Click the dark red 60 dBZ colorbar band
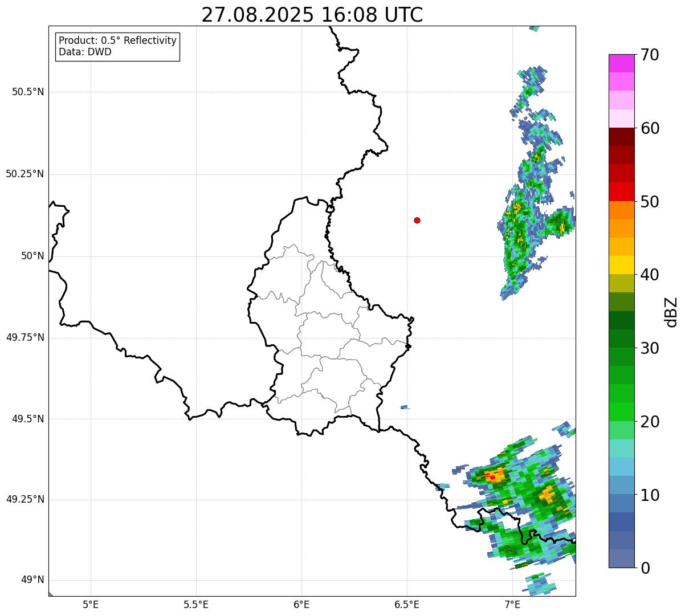Image resolution: width=685 pixels, height=616 pixels. [622, 137]
